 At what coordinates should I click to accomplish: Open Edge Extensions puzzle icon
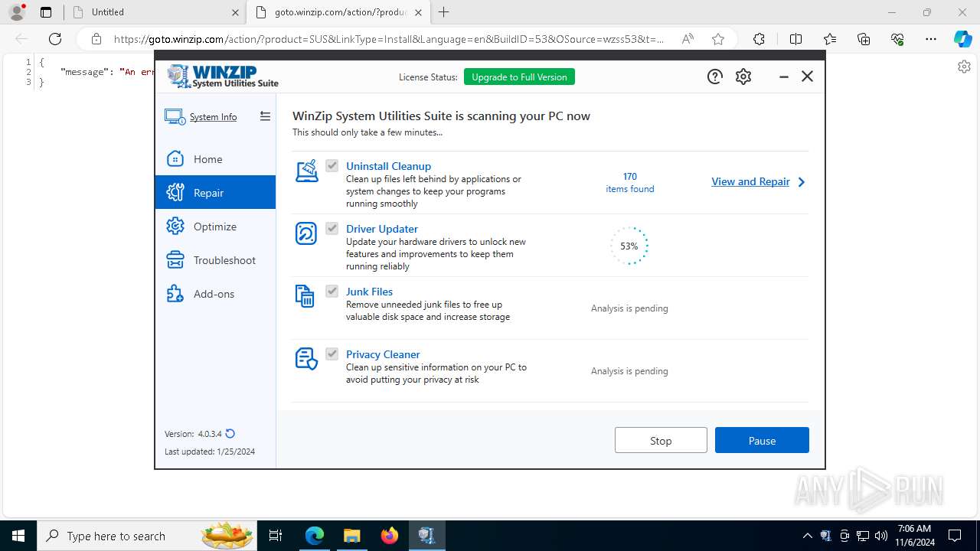(759, 39)
